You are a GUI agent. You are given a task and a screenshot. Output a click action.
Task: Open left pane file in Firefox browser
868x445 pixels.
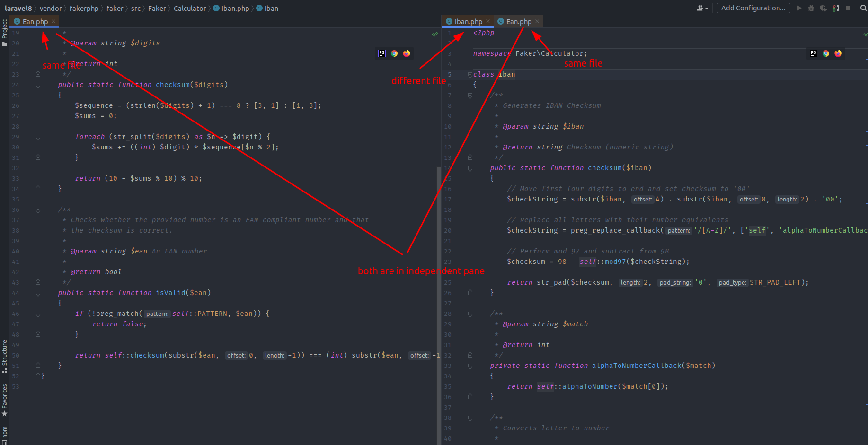coord(407,53)
